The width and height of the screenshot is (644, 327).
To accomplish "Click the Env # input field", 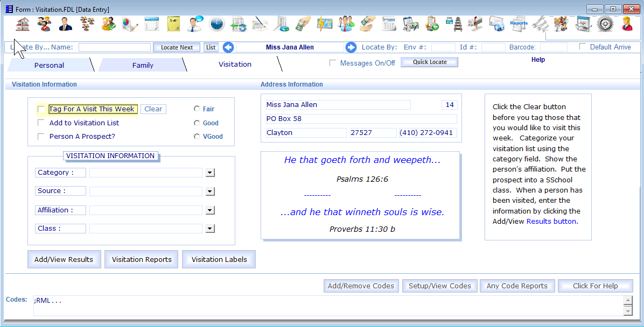I will click(x=443, y=47).
